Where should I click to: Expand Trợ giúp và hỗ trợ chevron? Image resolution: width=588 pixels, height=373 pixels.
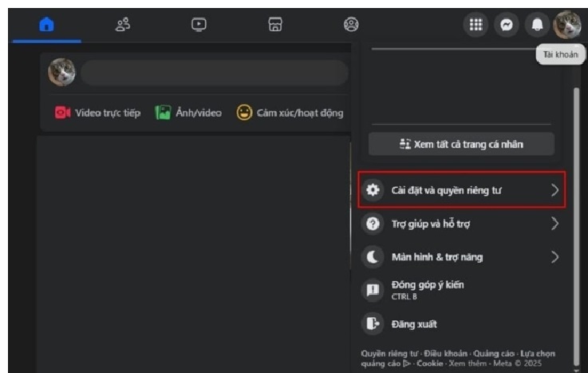pos(554,224)
